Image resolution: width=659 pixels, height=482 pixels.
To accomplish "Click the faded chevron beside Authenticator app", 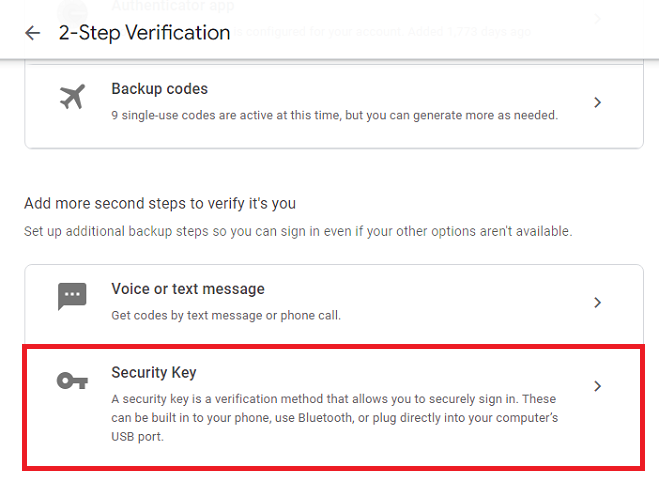I will coord(597,18).
